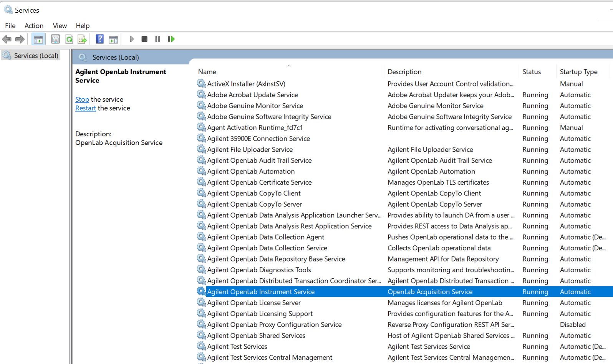Sort by the Startup Type column header
This screenshot has width=613, height=364.
click(x=582, y=72)
